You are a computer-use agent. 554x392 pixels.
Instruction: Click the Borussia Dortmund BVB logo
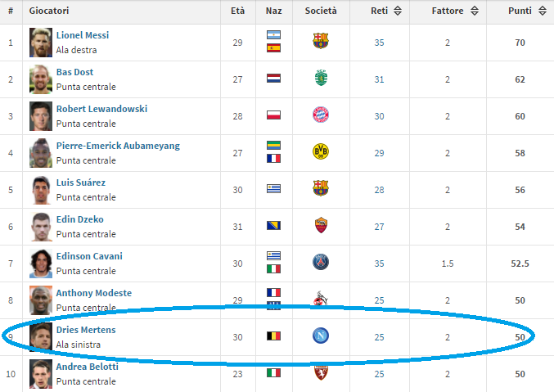click(x=321, y=151)
